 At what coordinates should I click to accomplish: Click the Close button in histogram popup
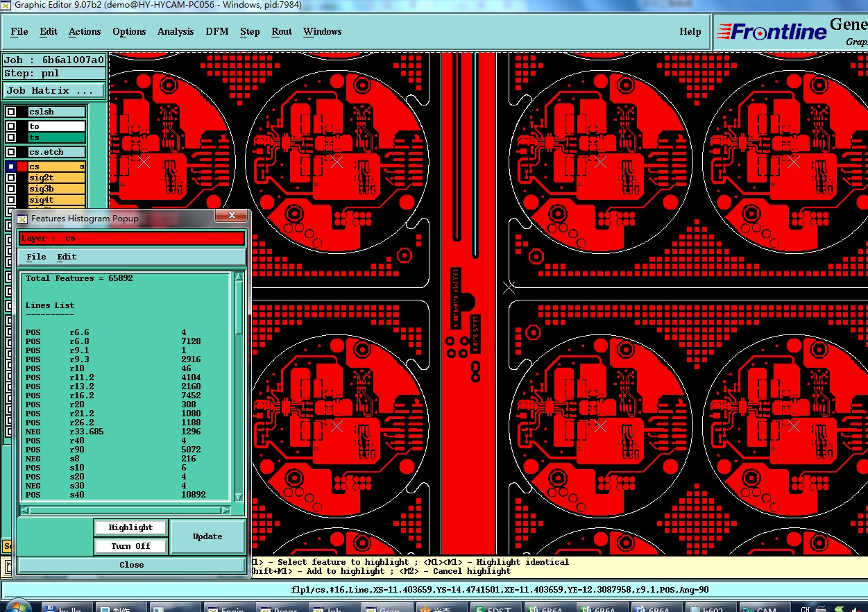coord(132,565)
